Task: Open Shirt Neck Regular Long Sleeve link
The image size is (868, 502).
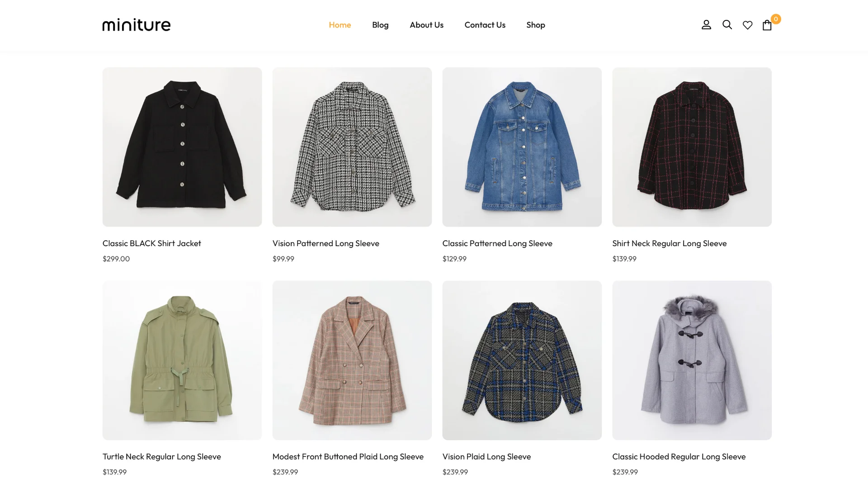Action: point(669,243)
